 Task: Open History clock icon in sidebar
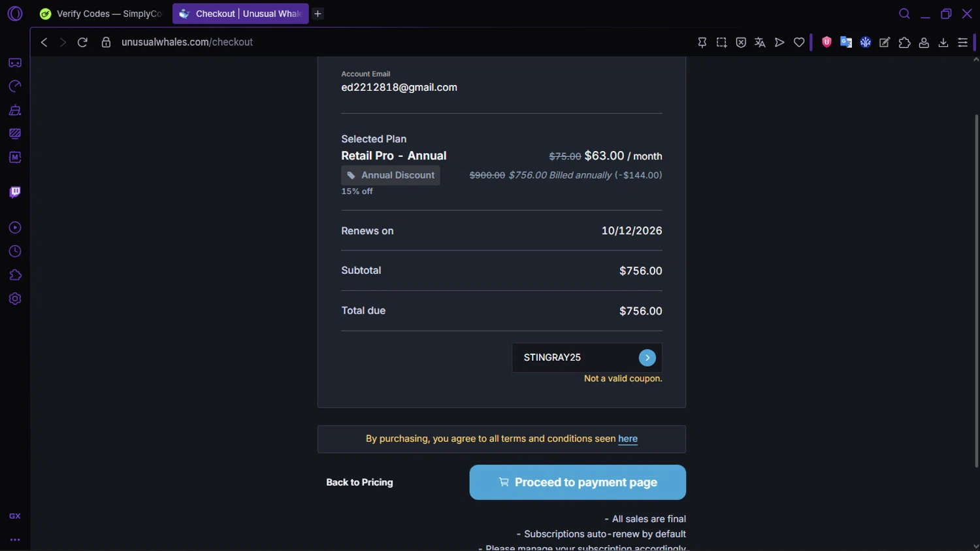point(15,252)
